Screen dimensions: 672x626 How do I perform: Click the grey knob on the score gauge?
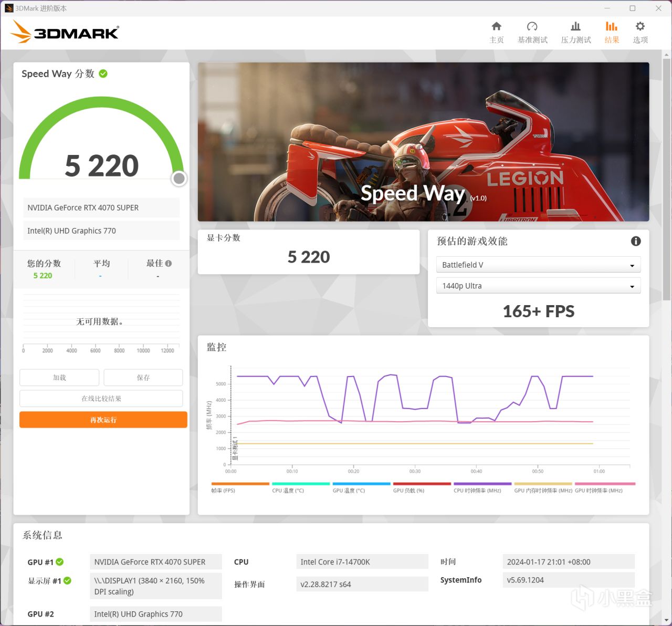click(x=179, y=179)
